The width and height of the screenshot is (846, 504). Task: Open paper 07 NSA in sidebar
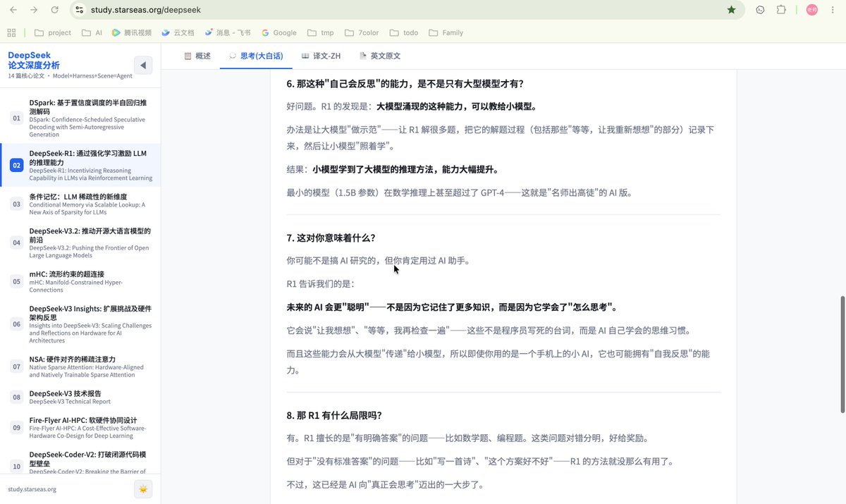80,367
